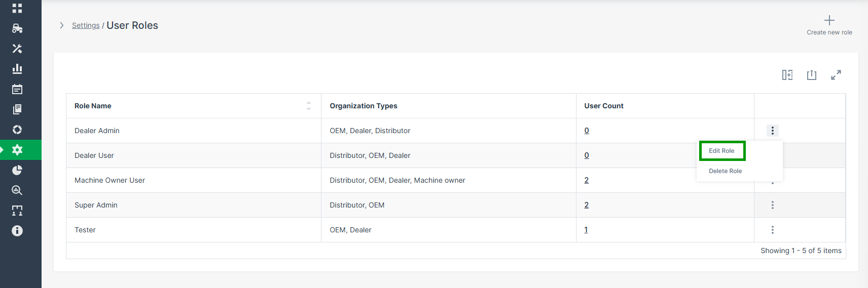Click the export icon above the table
This screenshot has height=288, width=868.
pos(811,75)
